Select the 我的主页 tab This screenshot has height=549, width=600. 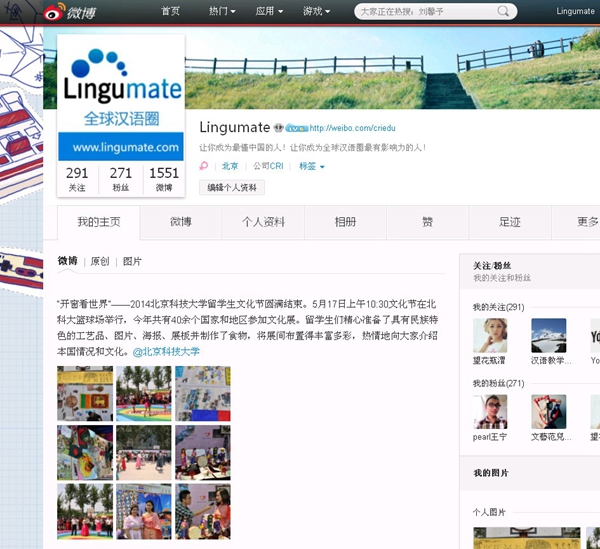click(99, 222)
